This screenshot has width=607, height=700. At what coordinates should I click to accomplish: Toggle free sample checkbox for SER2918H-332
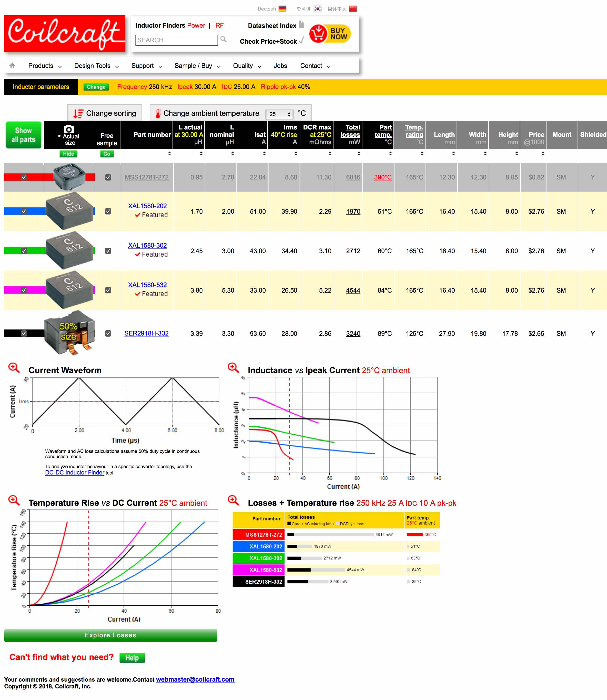[x=108, y=333]
